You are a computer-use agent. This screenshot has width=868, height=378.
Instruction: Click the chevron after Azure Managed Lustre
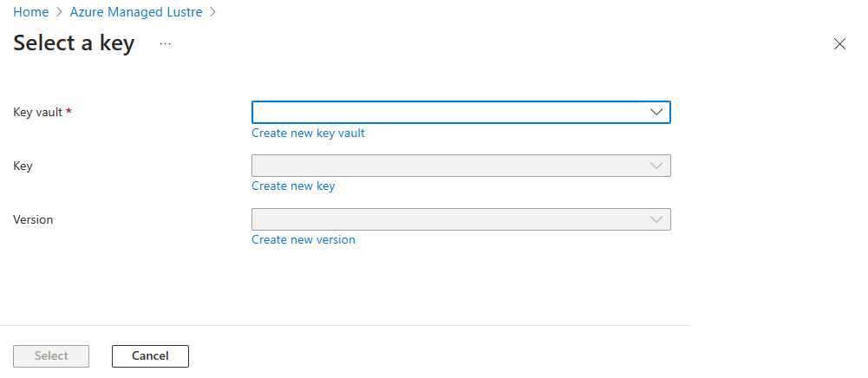coord(213,12)
